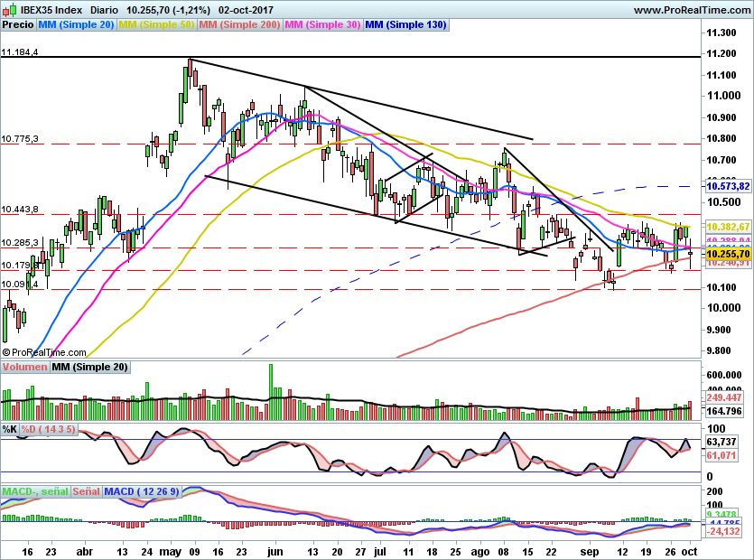This screenshot has height=560, width=754.
Task: Click the 600.000 volume axis label
Action: pyautogui.click(x=723, y=375)
